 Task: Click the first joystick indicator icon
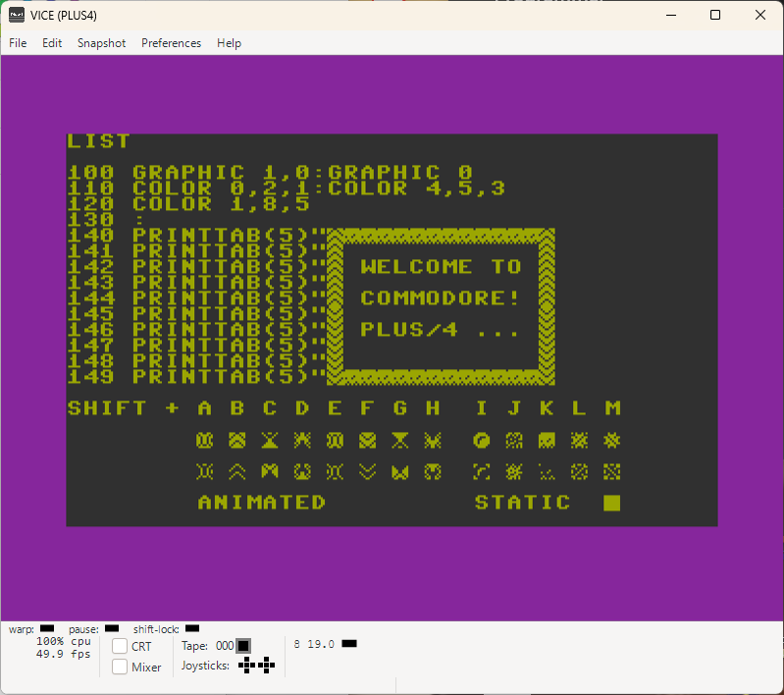click(246, 665)
